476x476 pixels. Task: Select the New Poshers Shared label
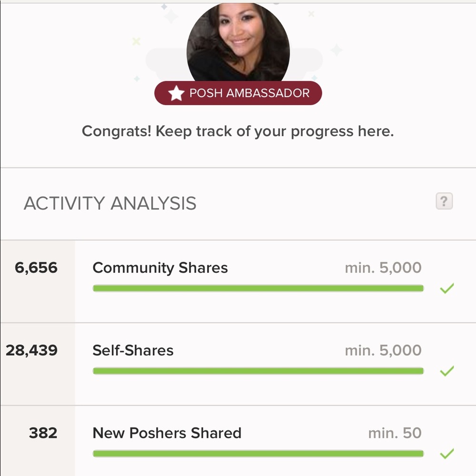pyautogui.click(x=167, y=433)
